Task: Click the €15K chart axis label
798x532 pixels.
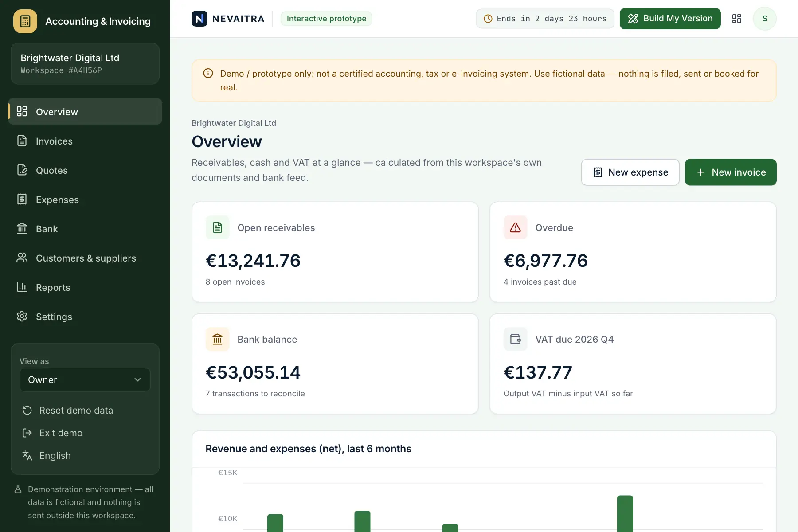Action: coord(228,473)
